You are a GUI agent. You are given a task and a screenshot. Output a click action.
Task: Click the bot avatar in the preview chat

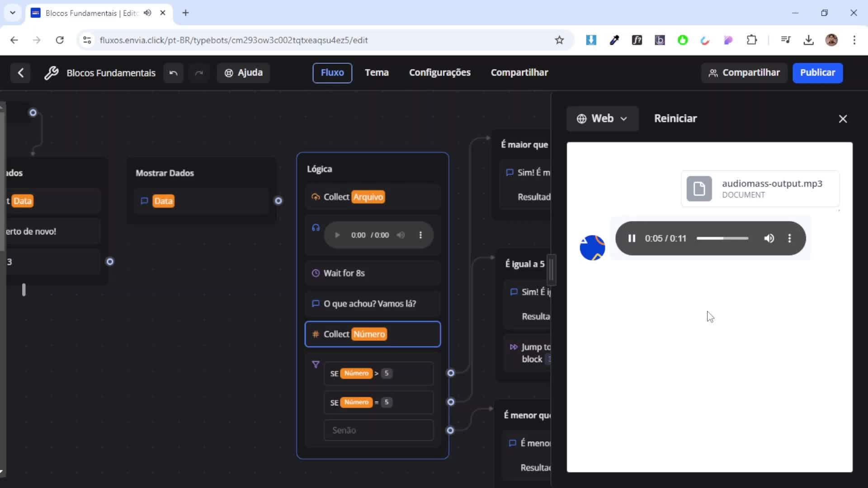tap(592, 248)
